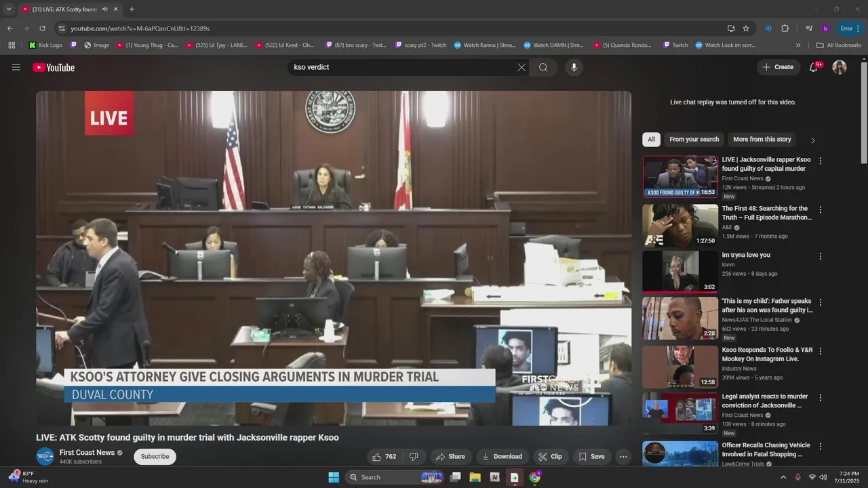
Task: Open options menu for 'Ksoo found guilty' video
Action: click(821, 161)
